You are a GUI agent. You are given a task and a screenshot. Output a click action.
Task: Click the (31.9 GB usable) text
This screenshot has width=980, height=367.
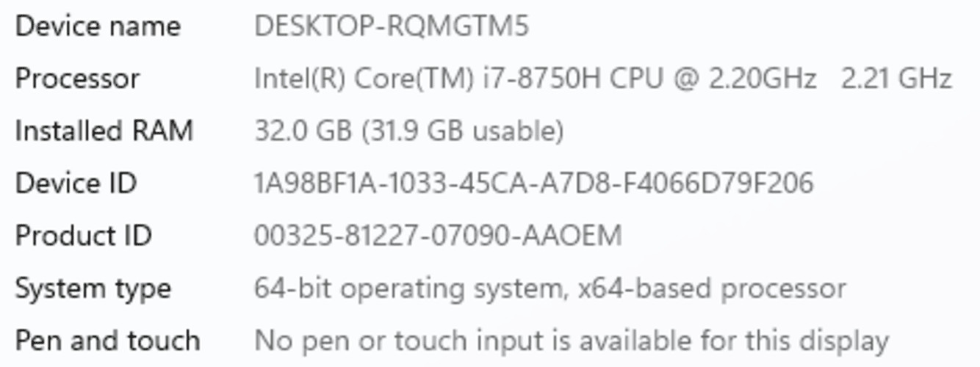pos(463,131)
